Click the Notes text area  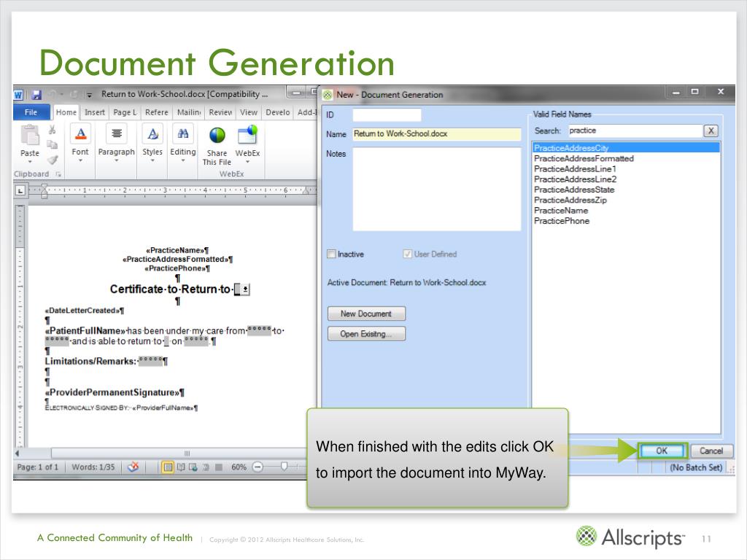[x=437, y=189]
